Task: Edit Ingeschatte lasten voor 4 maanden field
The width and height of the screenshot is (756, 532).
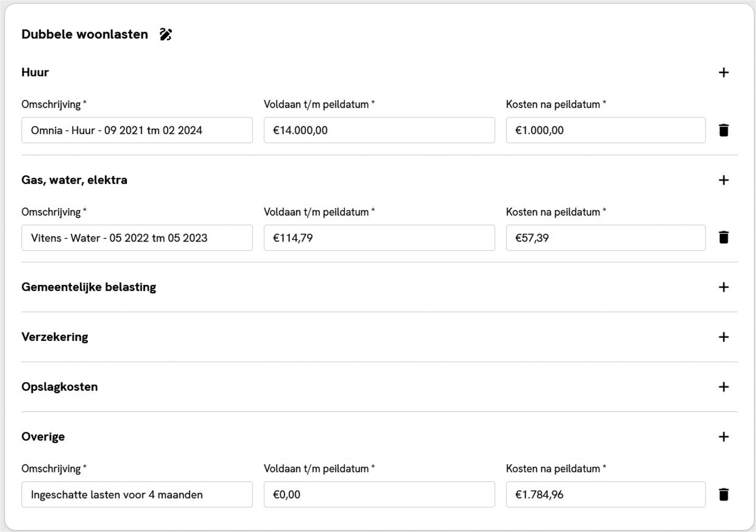Action: (137, 494)
